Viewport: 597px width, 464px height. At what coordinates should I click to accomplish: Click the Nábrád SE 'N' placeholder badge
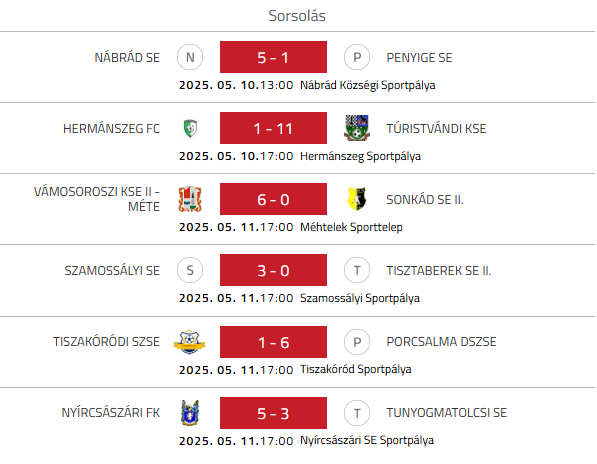point(190,57)
